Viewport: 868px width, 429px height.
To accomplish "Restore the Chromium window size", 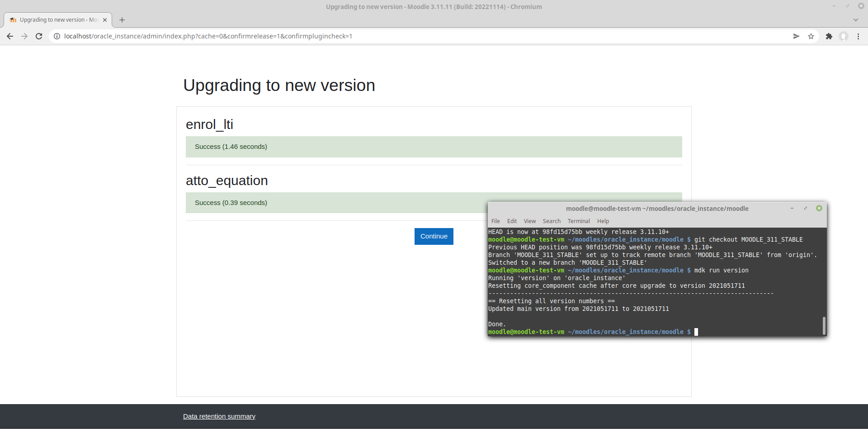I will pyautogui.click(x=848, y=6).
